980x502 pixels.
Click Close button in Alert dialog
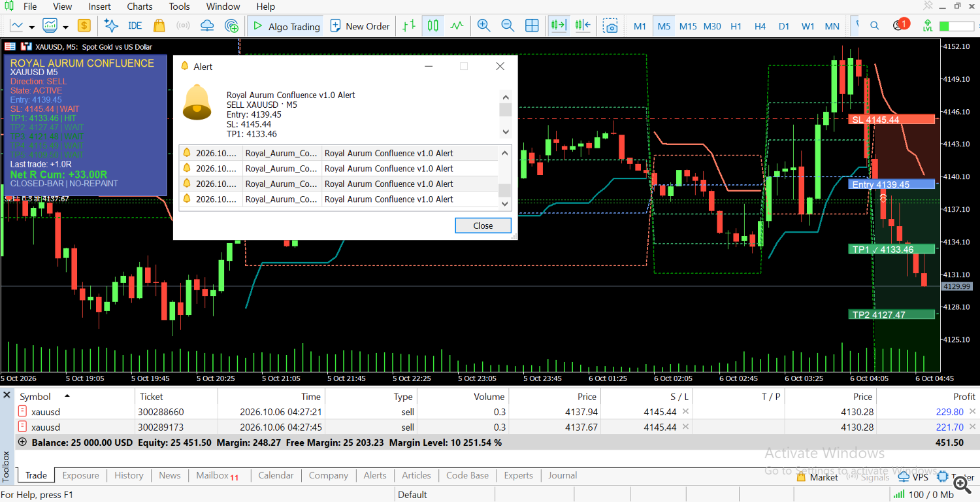click(483, 226)
